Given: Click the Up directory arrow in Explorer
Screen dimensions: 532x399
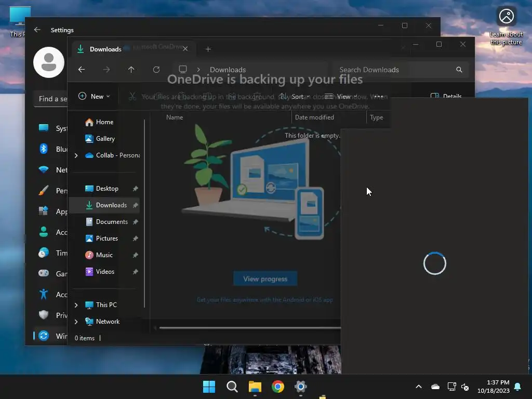Looking at the screenshot, I should 131,70.
